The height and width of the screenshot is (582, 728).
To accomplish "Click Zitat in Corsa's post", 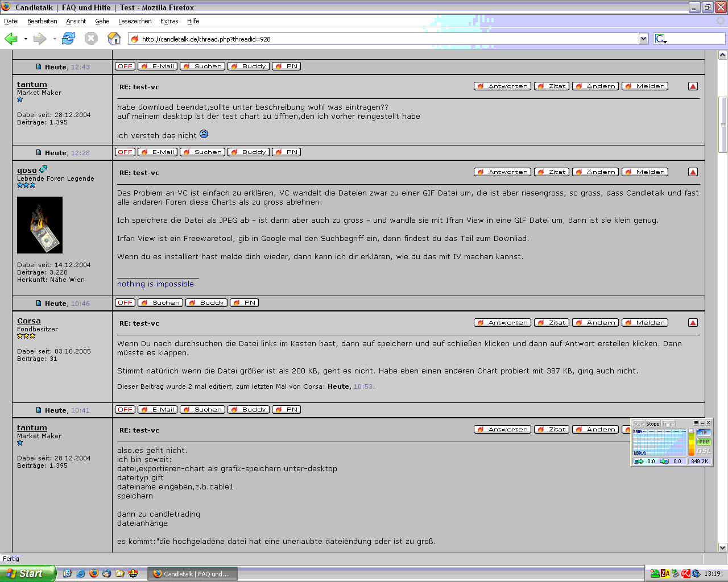I will pyautogui.click(x=552, y=323).
